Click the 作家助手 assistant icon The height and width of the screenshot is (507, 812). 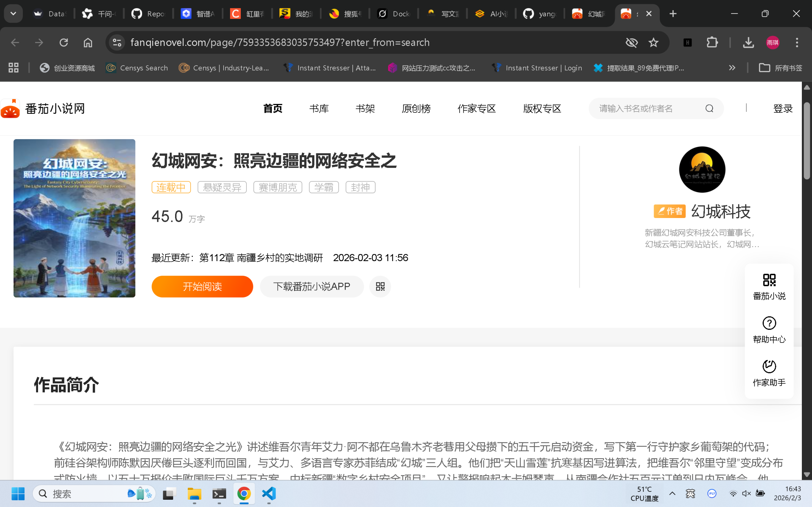(769, 367)
